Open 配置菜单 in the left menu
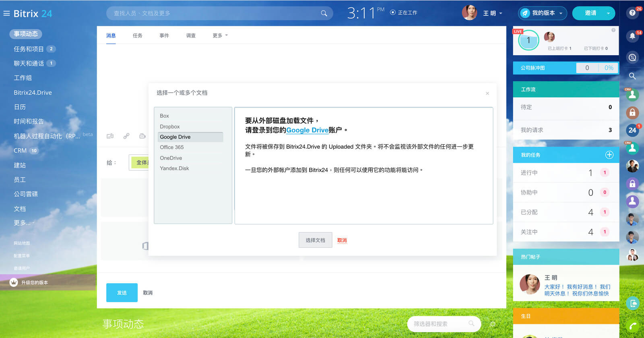644x338 pixels. [22, 256]
